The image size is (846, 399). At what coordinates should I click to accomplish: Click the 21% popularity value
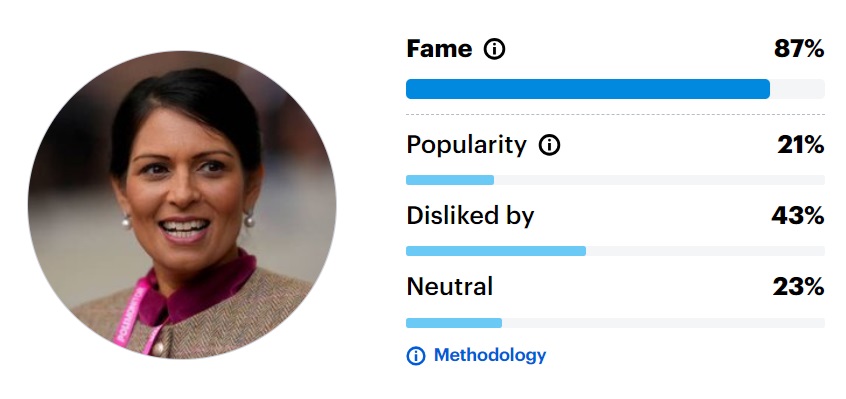(x=801, y=145)
